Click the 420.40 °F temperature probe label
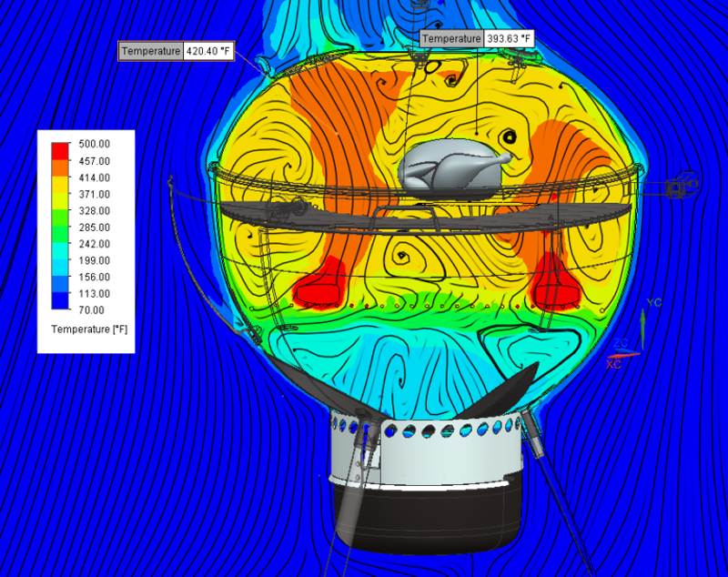The image size is (728, 577). click(x=177, y=51)
